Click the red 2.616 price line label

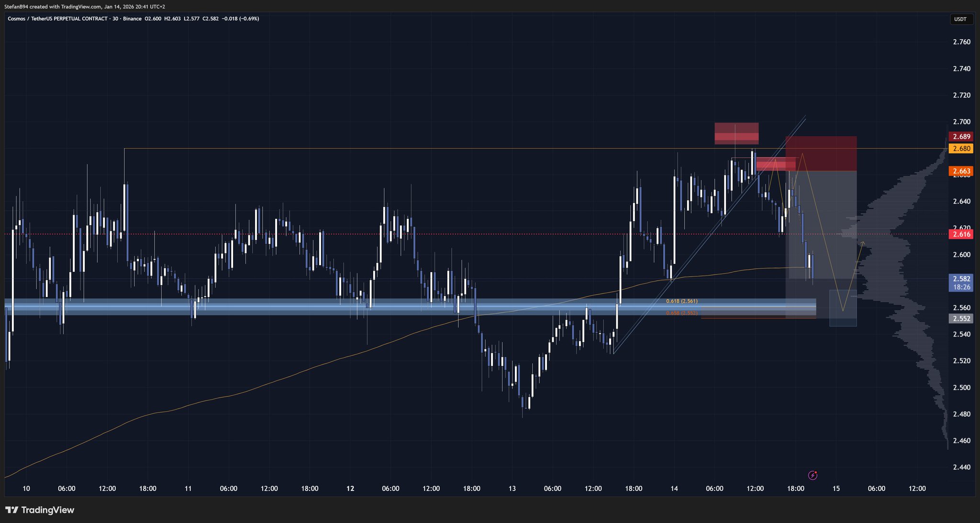tap(961, 234)
